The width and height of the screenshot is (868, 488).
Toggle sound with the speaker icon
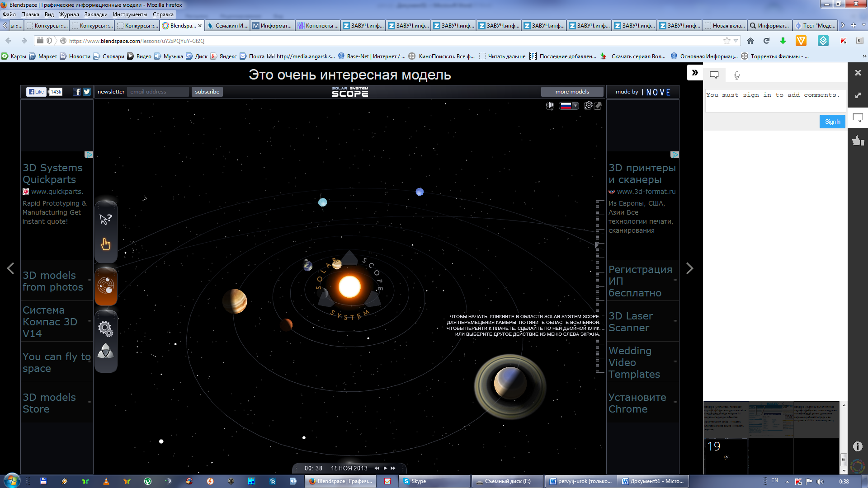click(x=550, y=106)
